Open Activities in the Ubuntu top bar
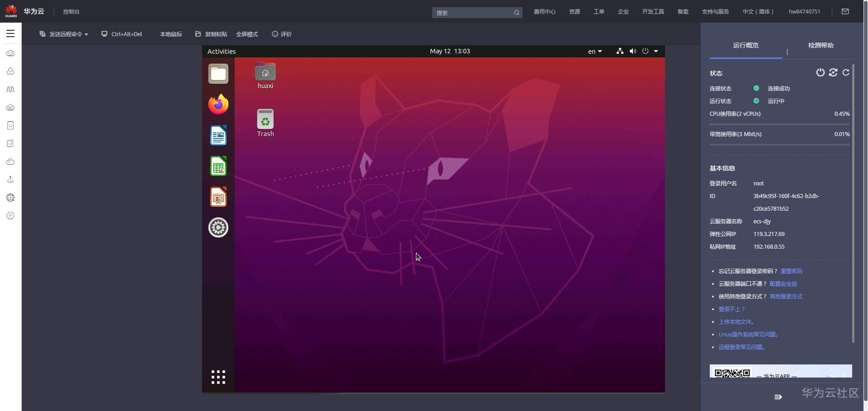868x411 pixels. click(222, 51)
